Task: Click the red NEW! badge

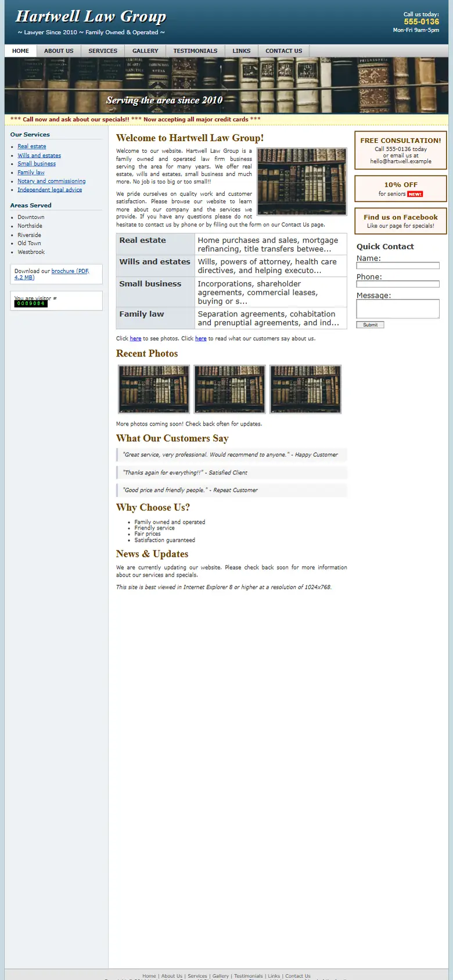Action: [x=415, y=194]
